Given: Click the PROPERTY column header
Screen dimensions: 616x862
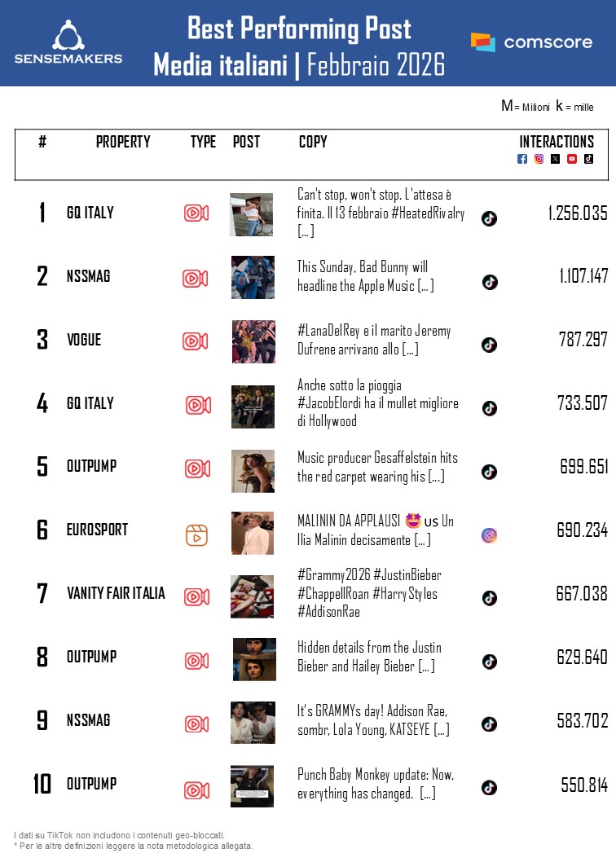Looking at the screenshot, I should coord(123,142).
